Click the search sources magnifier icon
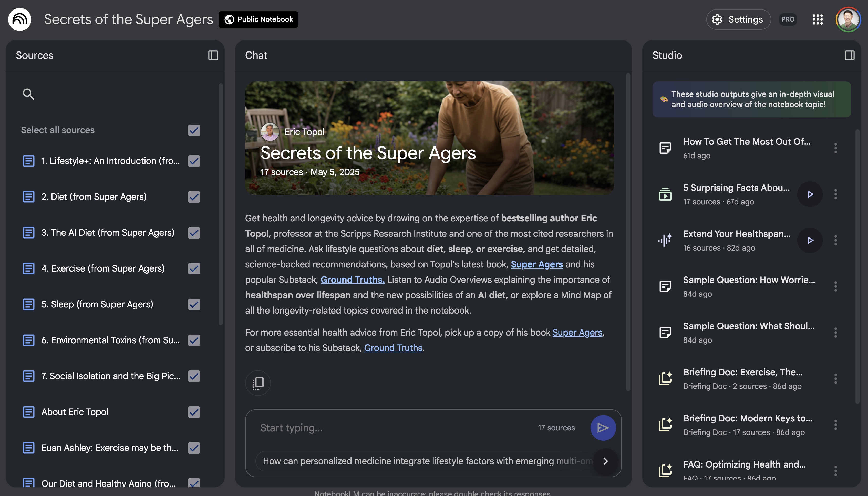The height and width of the screenshot is (496, 868). tap(28, 94)
